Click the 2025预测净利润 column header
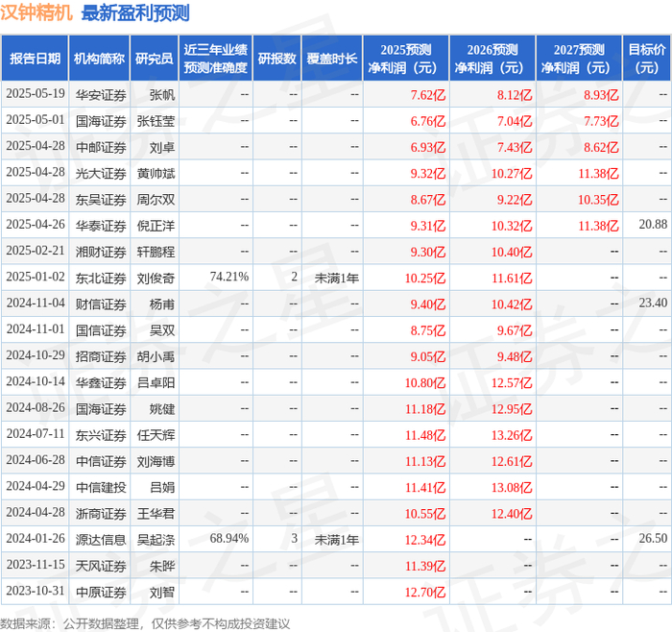Viewport: 672px width, 632px height. [x=406, y=59]
